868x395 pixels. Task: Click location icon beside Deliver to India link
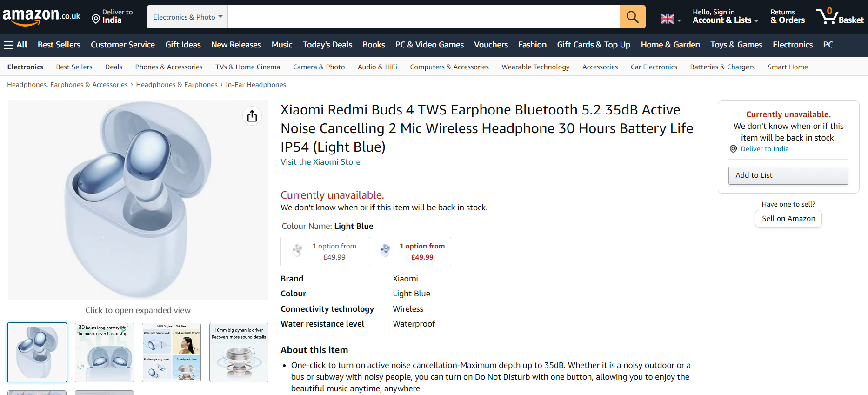(x=733, y=149)
